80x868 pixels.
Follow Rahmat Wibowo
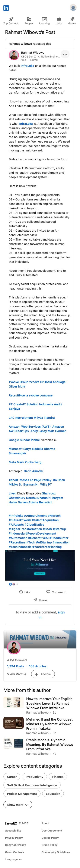tap(43, 674)
